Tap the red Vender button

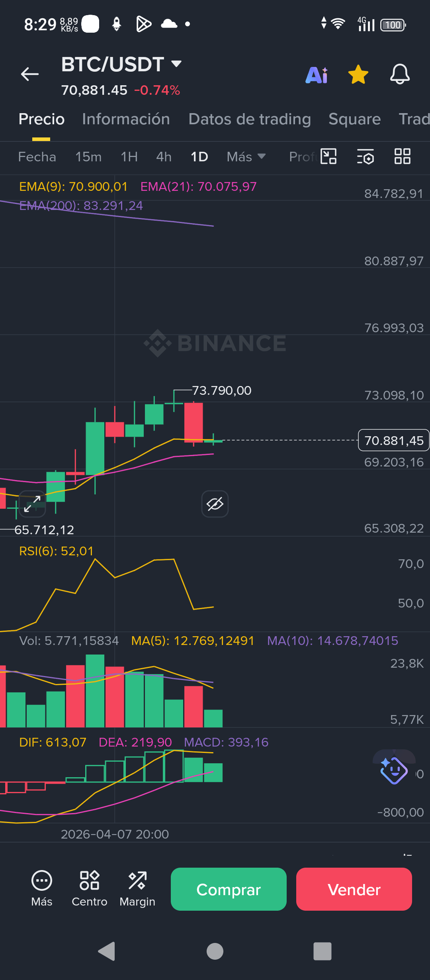[x=354, y=889]
